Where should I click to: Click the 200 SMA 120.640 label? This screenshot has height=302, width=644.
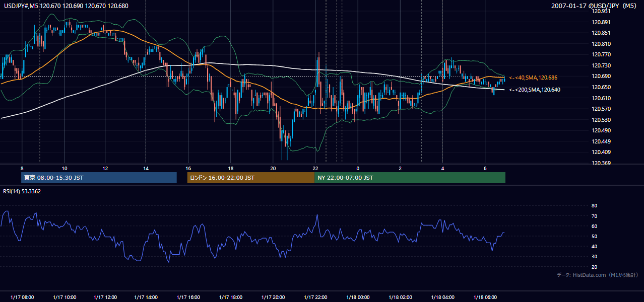pyautogui.click(x=535, y=90)
